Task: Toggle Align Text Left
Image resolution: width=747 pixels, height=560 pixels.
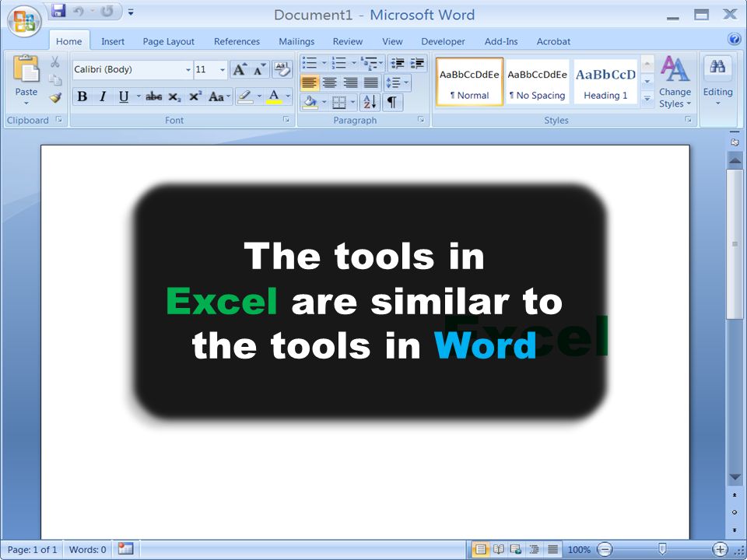Action: [x=310, y=83]
